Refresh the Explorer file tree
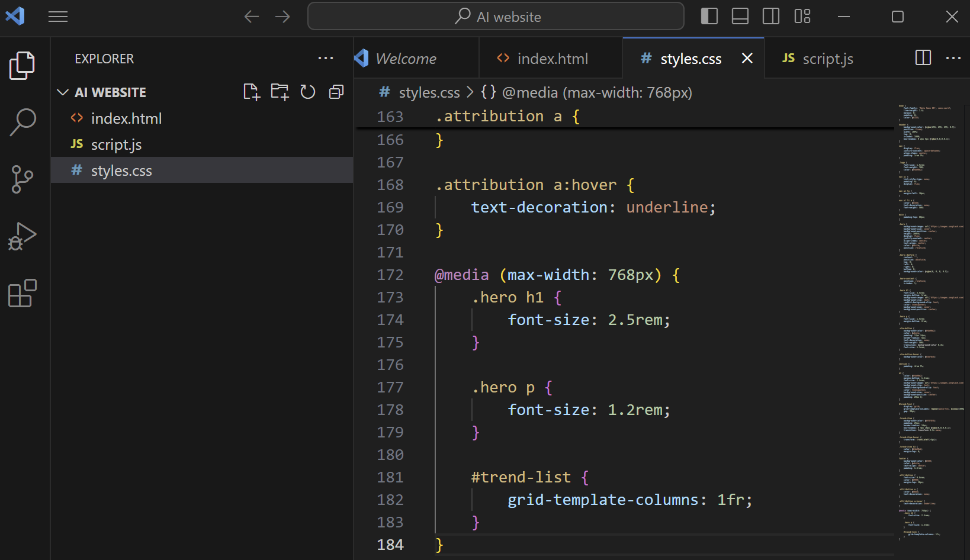Screen dimensions: 970x560 tap(308, 92)
